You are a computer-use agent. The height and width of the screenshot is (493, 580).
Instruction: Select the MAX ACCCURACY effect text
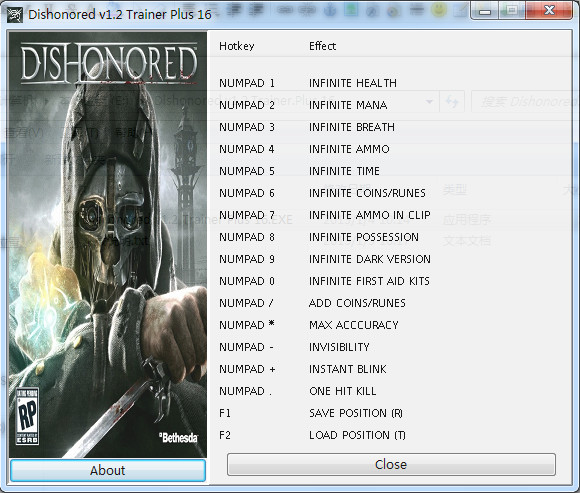[354, 325]
